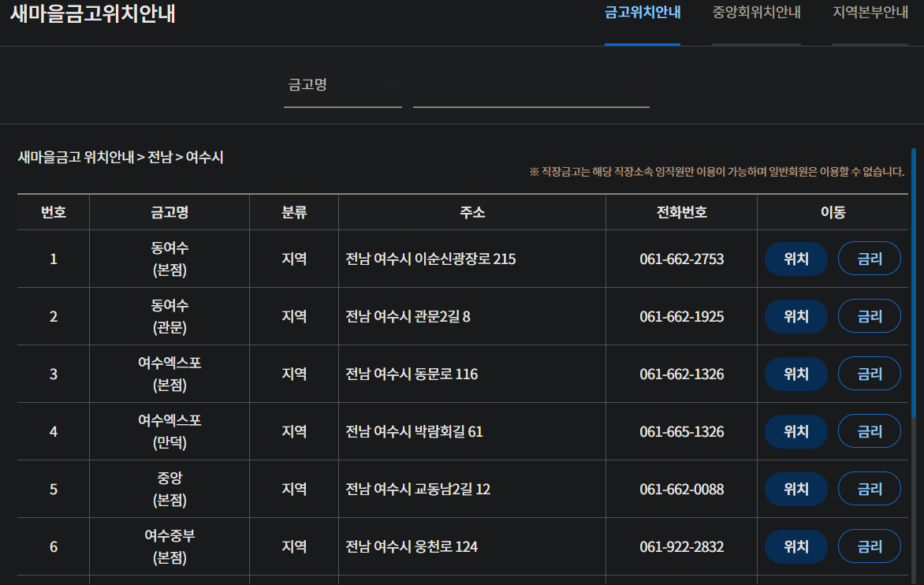The width and height of the screenshot is (924, 585).
Task: Select address 전남 여수시 동문로 116
Action: (412, 374)
